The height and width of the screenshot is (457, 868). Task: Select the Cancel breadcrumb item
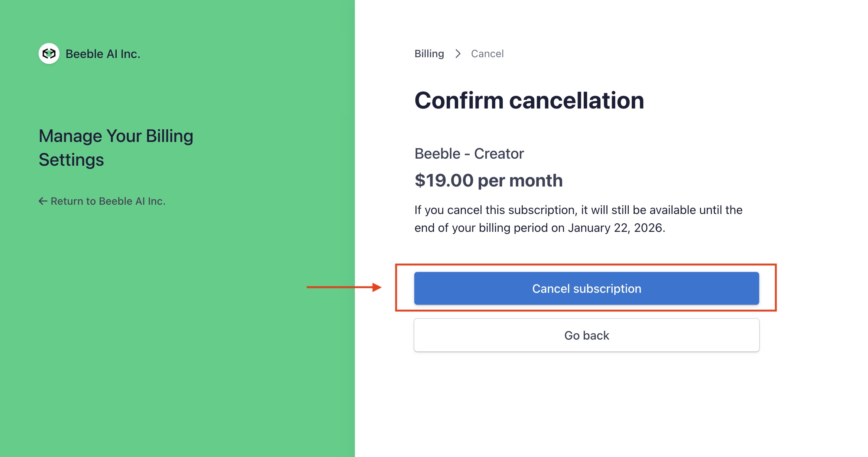(487, 54)
